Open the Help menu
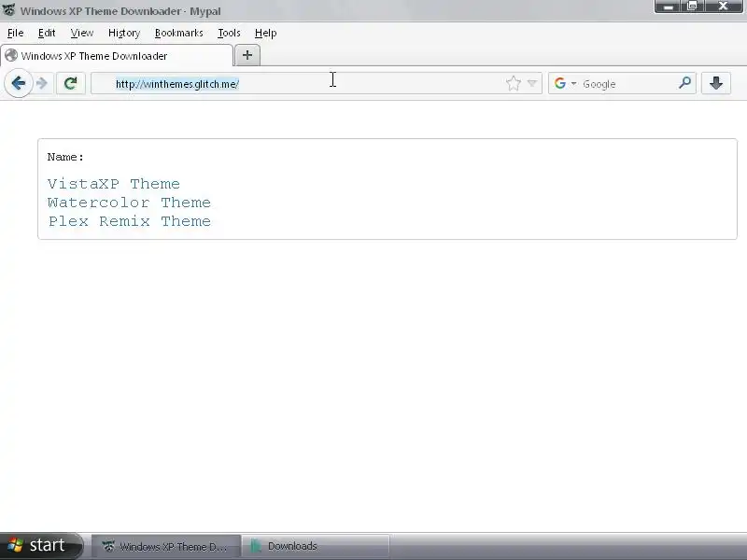 tap(265, 33)
